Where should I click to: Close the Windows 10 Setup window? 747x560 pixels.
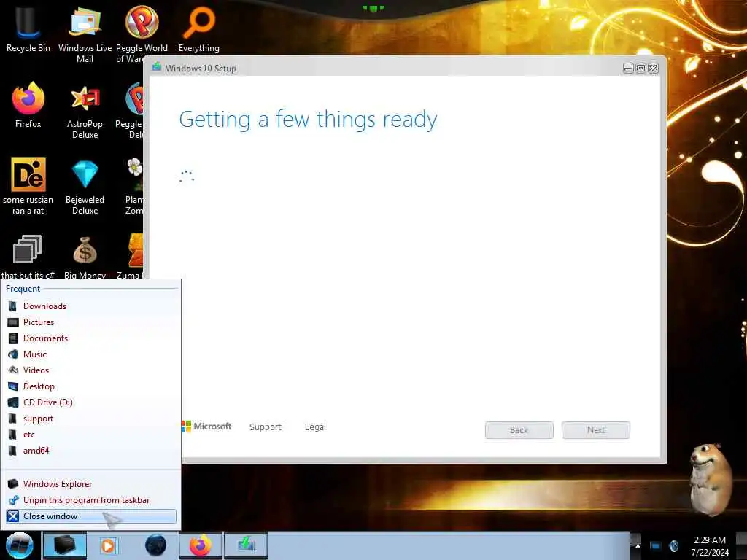654,68
